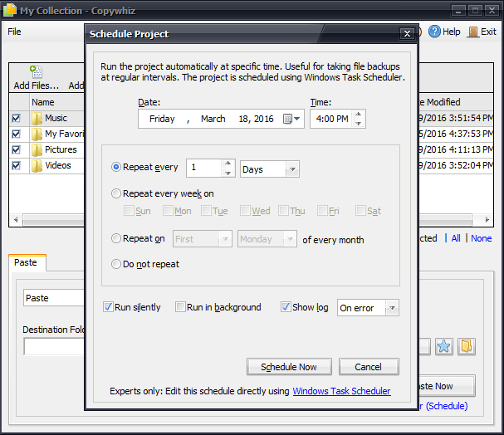Viewport: 504px width, 435px height.
Task: Click the Cancel button in dialog
Action: [369, 367]
